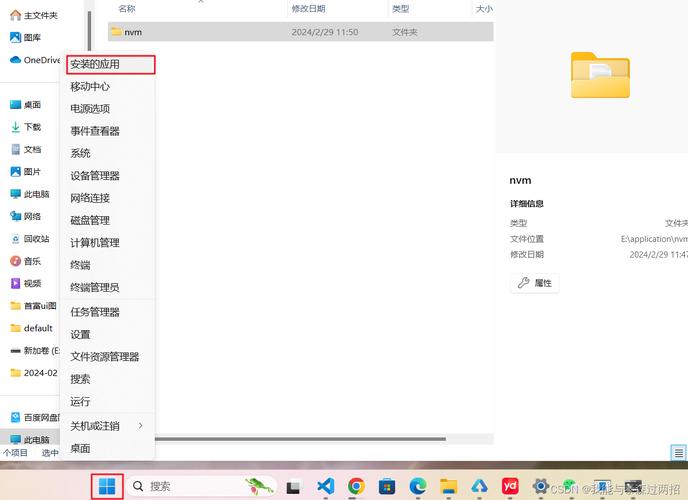Select 音乐 folder in navigation pane

32,261
